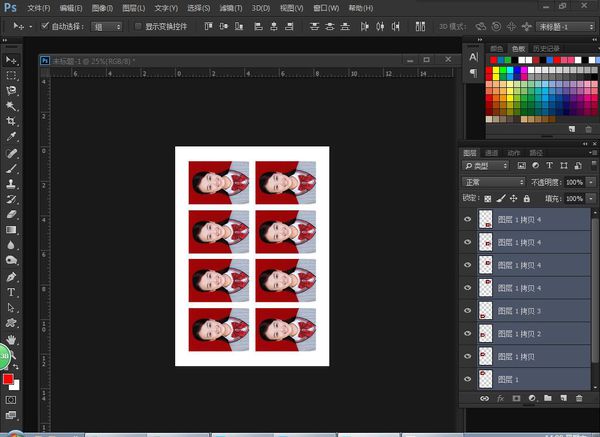Switch to the 通道 tab
This screenshot has height=437, width=600.
[x=493, y=152]
